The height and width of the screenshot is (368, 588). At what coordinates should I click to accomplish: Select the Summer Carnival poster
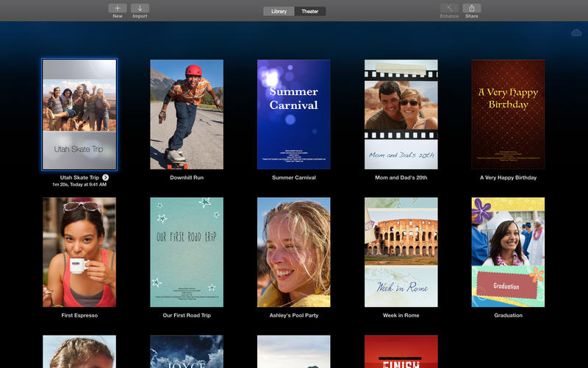[294, 114]
